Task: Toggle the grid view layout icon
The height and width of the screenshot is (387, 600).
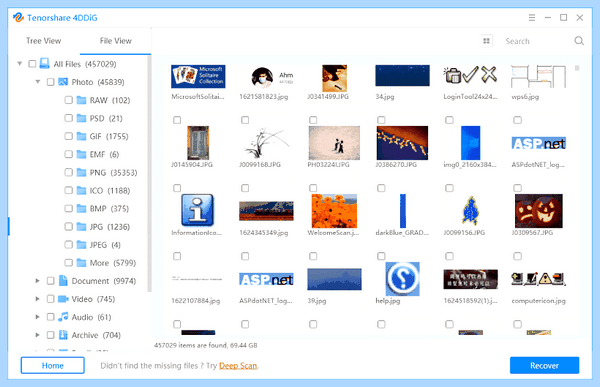Action: 486,41
